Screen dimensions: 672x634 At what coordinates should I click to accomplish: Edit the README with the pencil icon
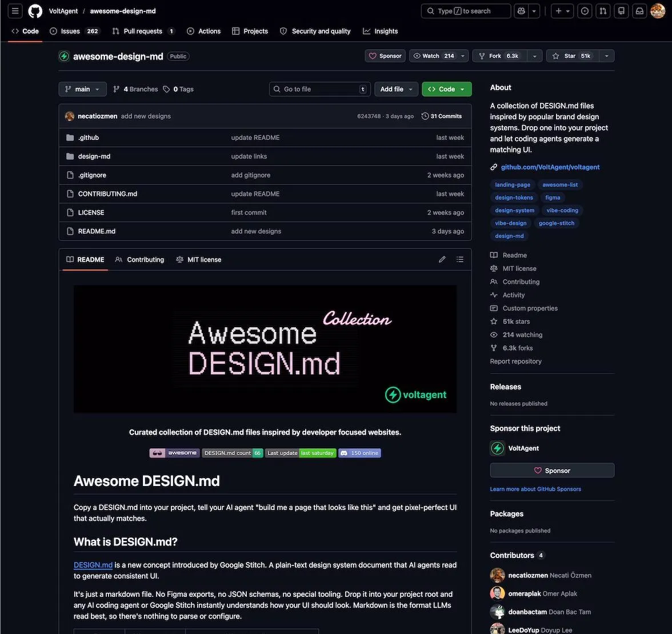(442, 259)
